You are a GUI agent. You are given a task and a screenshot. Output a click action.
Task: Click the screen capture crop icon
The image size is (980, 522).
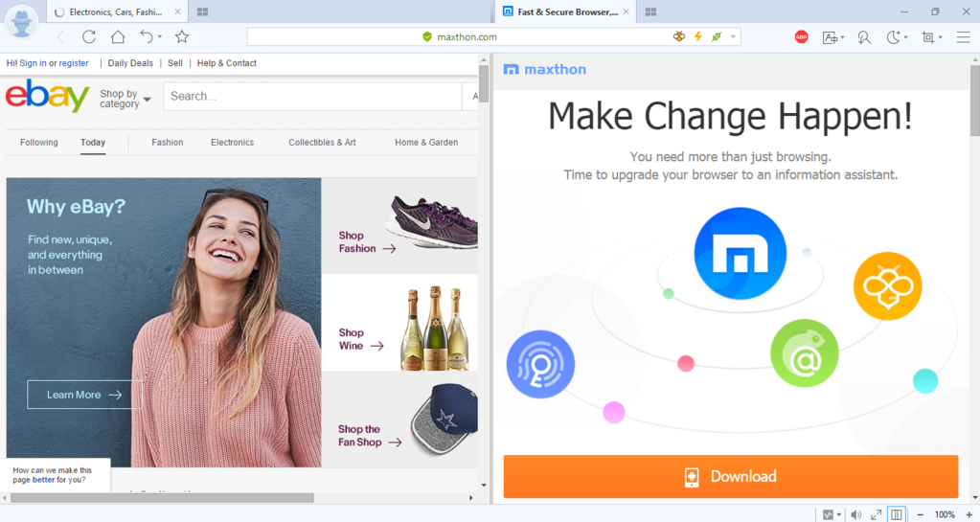(927, 37)
